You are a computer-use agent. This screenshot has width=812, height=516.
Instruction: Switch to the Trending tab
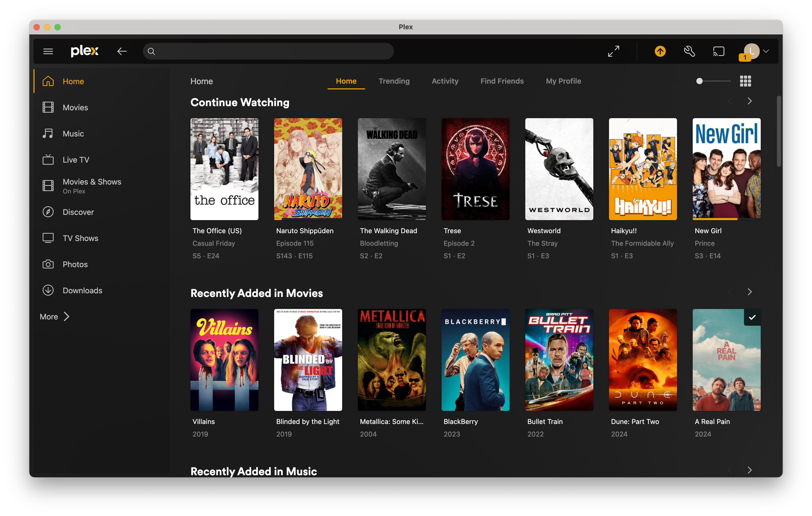394,81
